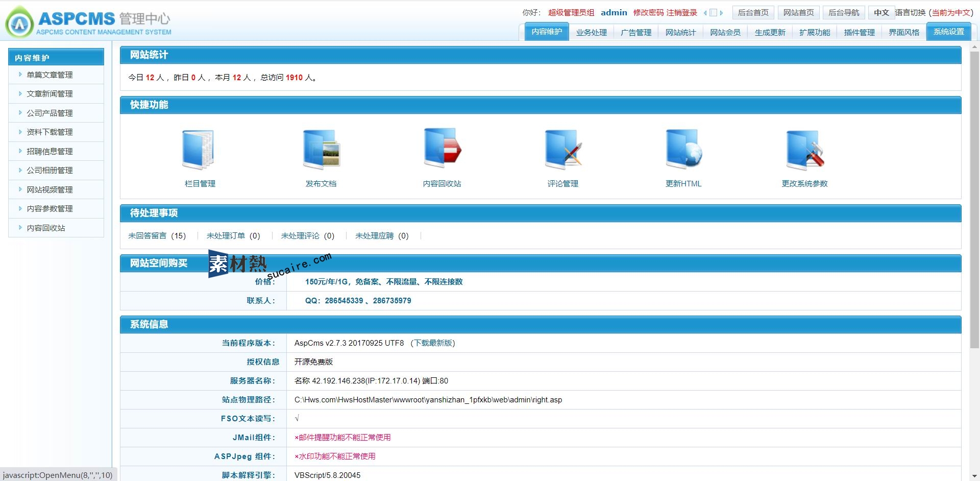Expand arrow beside 公司产品管理
This screenshot has width=980, height=481.
click(20, 113)
